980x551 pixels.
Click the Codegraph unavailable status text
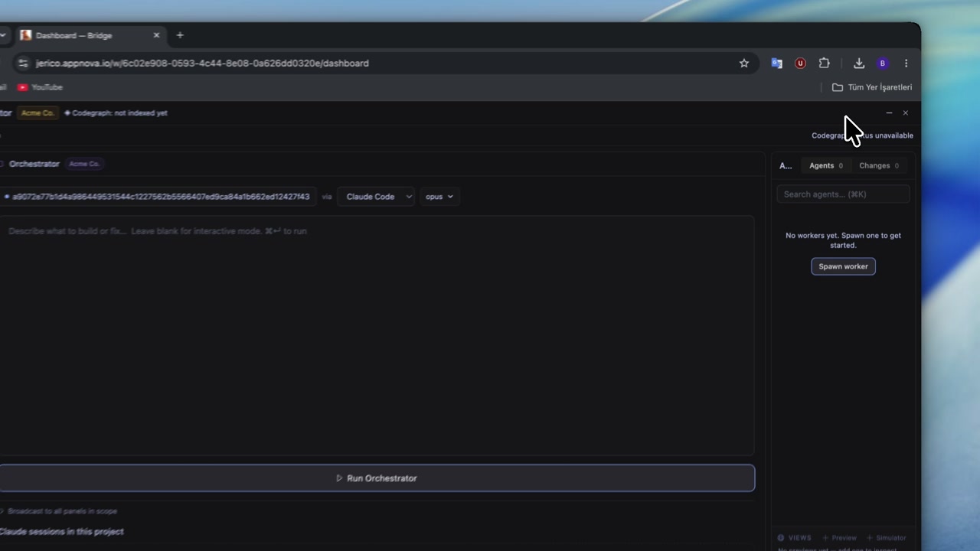(x=862, y=135)
